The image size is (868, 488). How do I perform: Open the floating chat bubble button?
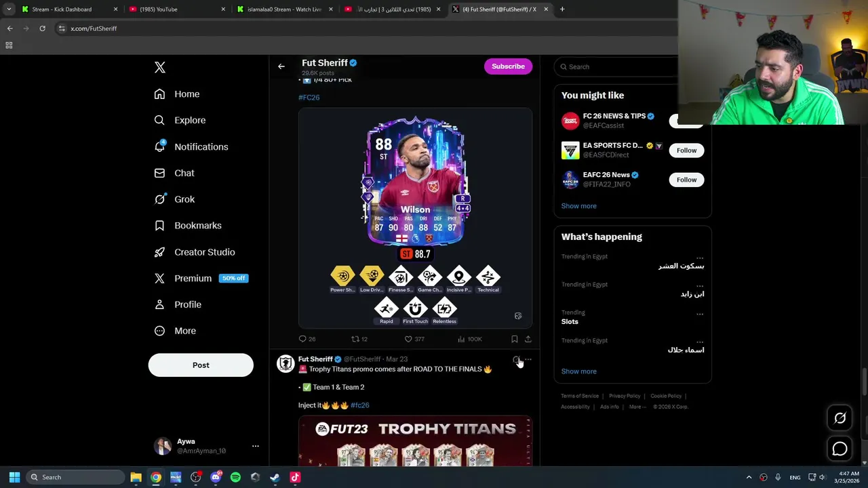click(x=840, y=449)
